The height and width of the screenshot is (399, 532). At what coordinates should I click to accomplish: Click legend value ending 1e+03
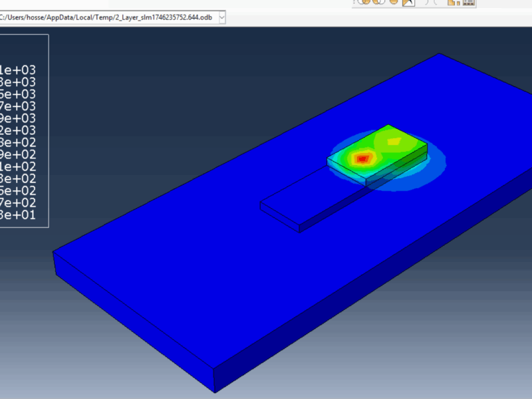pyautogui.click(x=18, y=70)
